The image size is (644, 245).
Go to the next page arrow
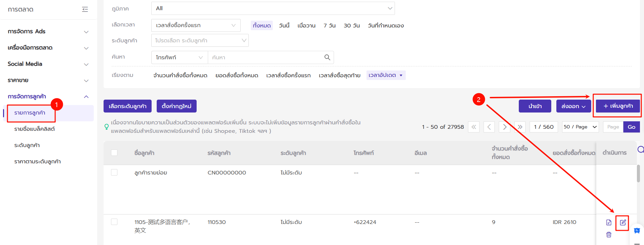[x=504, y=127]
